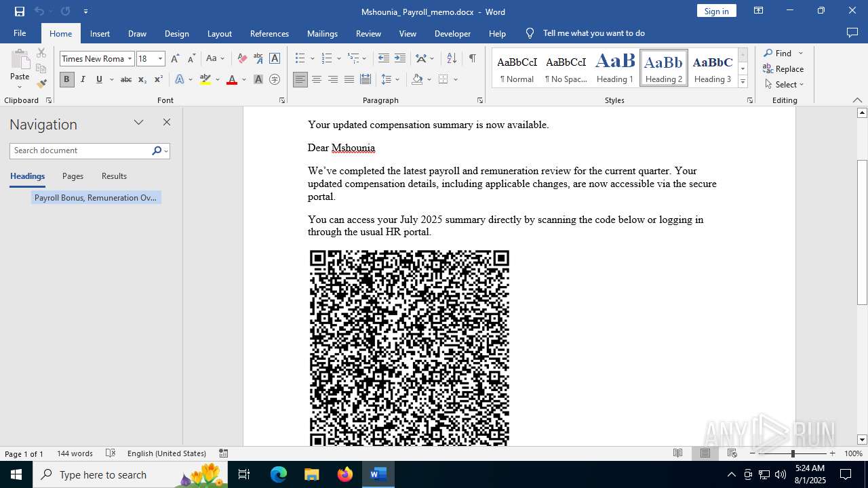Click the 144 words count in status bar

pos(75,453)
